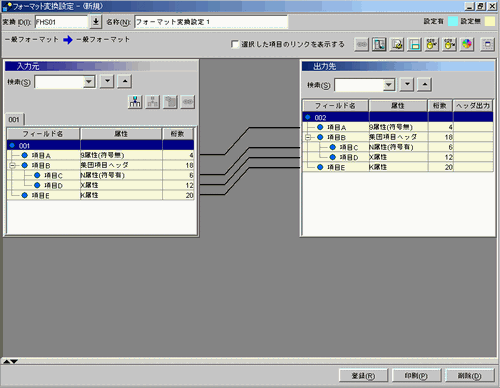The image size is (500, 388).
Task: Click the ヘッダ出力 column header
Action: tap(473, 106)
